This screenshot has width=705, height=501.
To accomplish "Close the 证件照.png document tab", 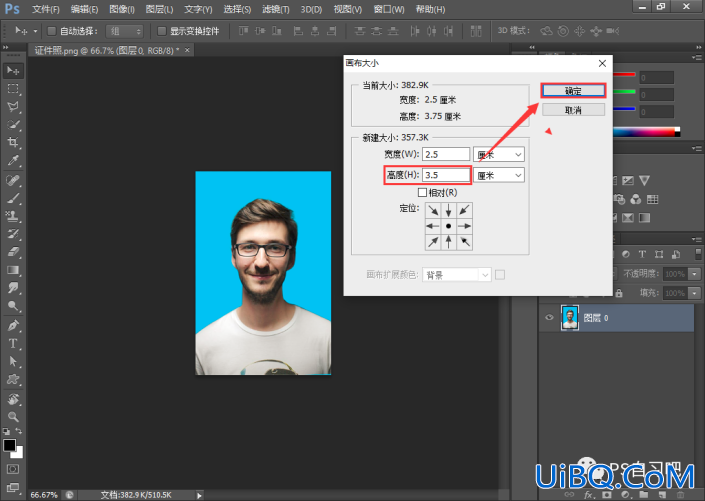I will pos(187,50).
